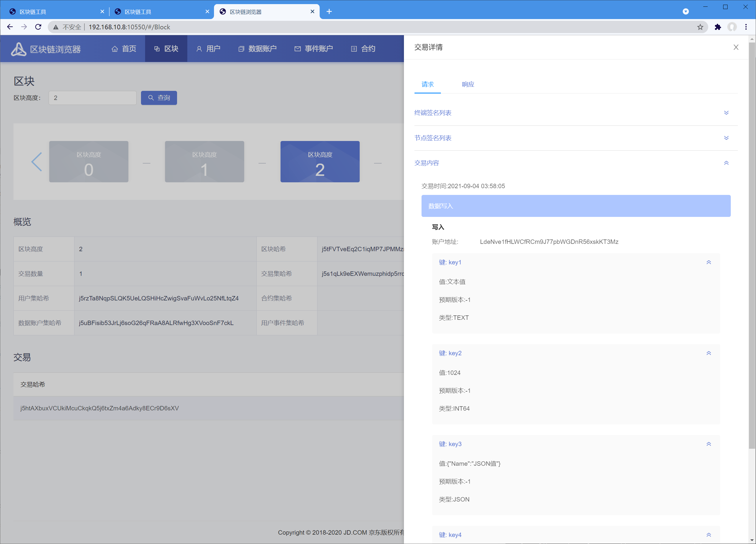The width and height of the screenshot is (756, 544).
Task: Click the JSON value text under key3
Action: (x=469, y=463)
